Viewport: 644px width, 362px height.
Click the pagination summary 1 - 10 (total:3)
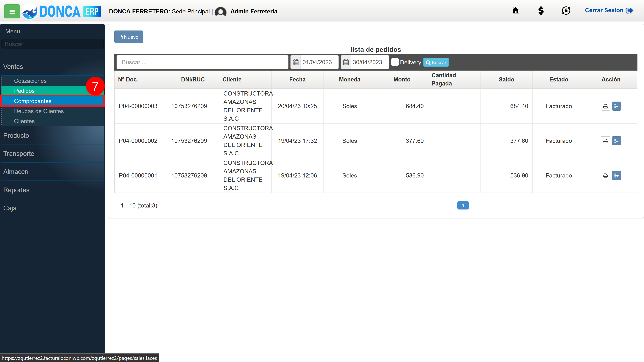point(139,206)
